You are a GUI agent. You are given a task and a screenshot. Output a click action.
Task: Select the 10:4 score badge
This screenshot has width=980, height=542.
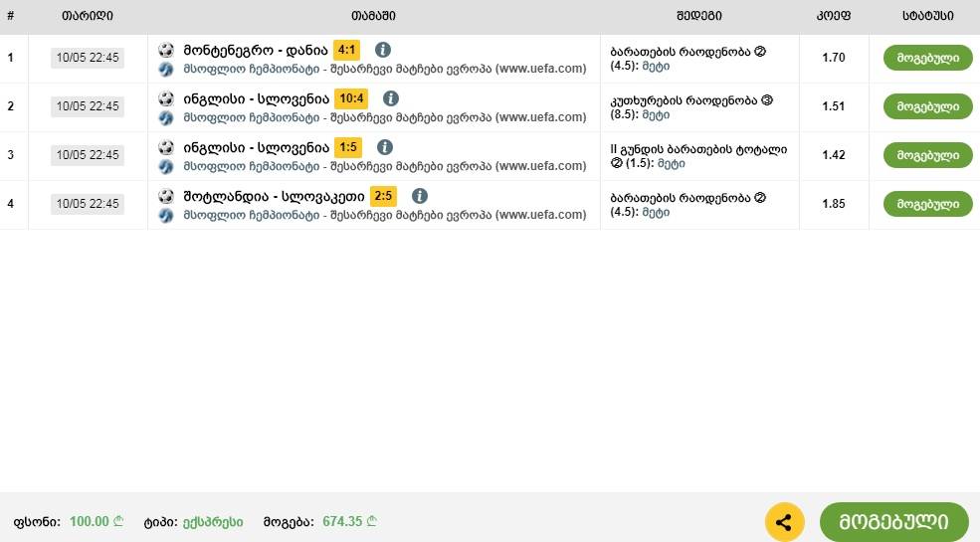(351, 98)
